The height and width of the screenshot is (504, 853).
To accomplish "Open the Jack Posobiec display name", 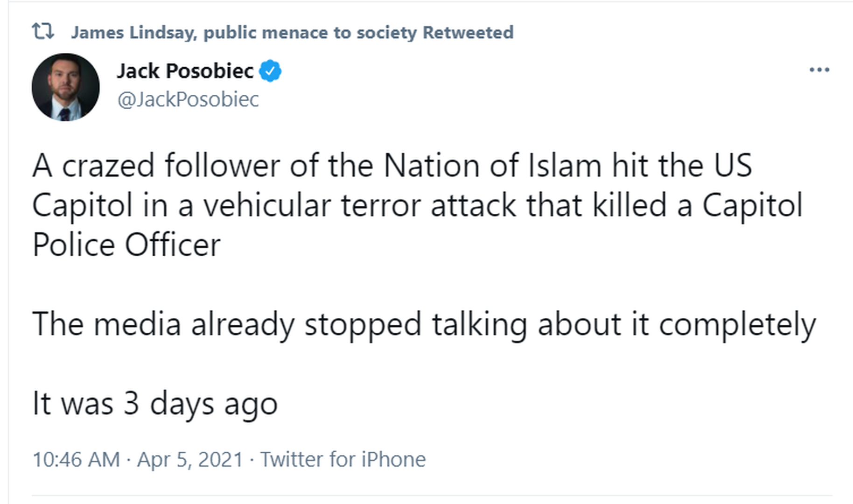I will (x=185, y=71).
